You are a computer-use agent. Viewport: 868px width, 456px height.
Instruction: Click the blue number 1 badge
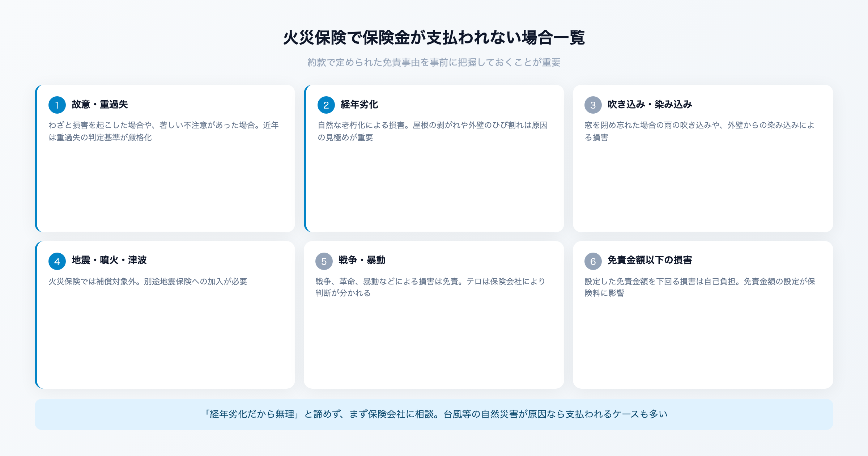[57, 105]
